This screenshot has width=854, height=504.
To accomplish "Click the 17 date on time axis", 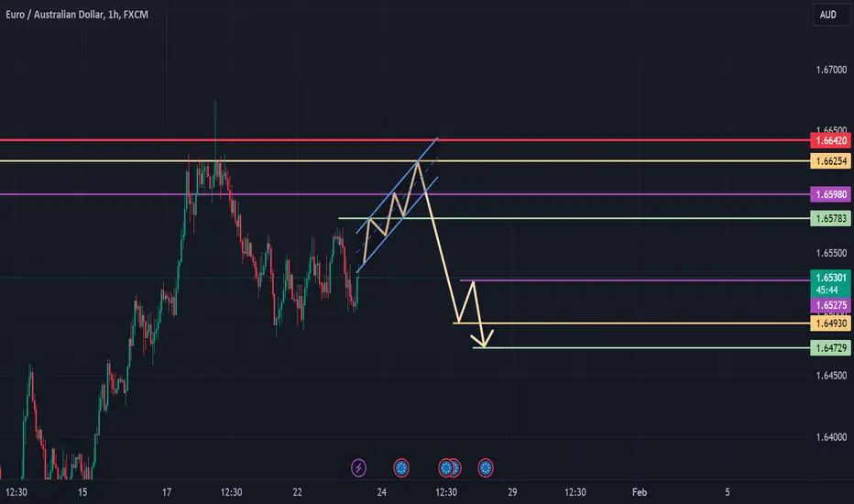I will [x=167, y=492].
